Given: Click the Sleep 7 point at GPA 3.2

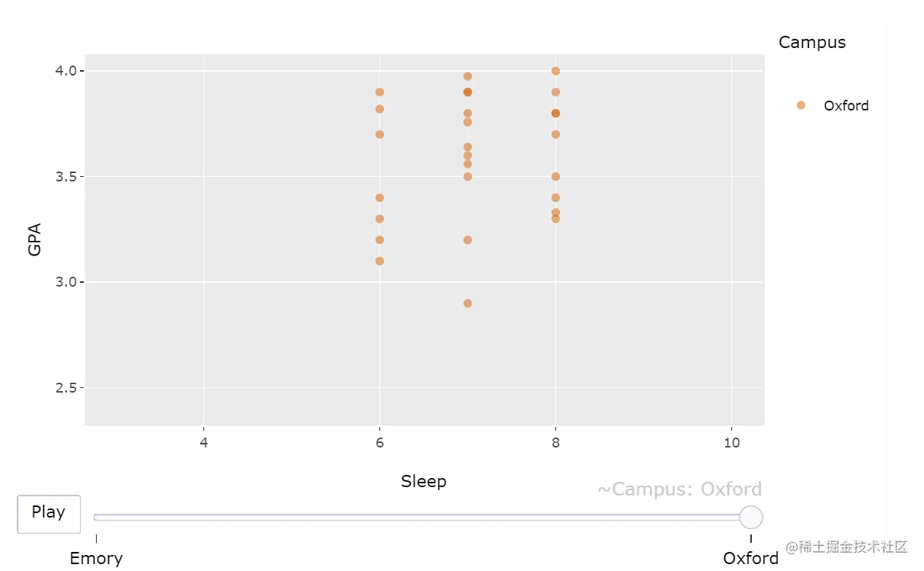Looking at the screenshot, I should [468, 240].
